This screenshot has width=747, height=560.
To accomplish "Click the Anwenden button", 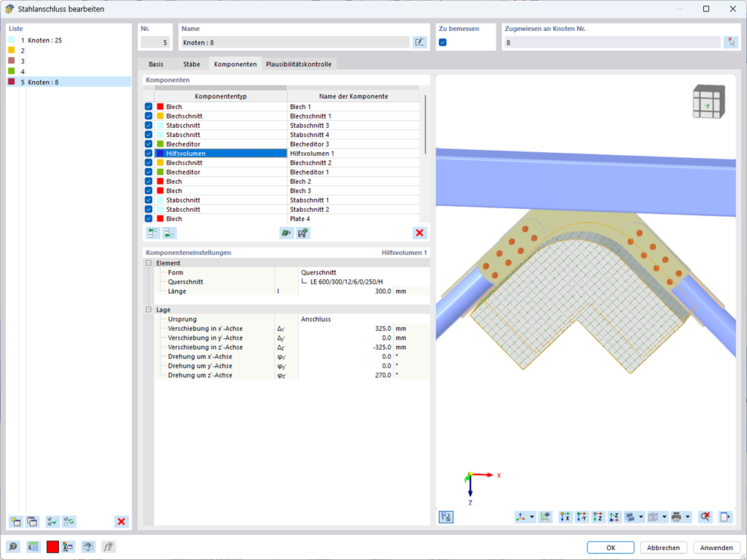I will (717, 548).
